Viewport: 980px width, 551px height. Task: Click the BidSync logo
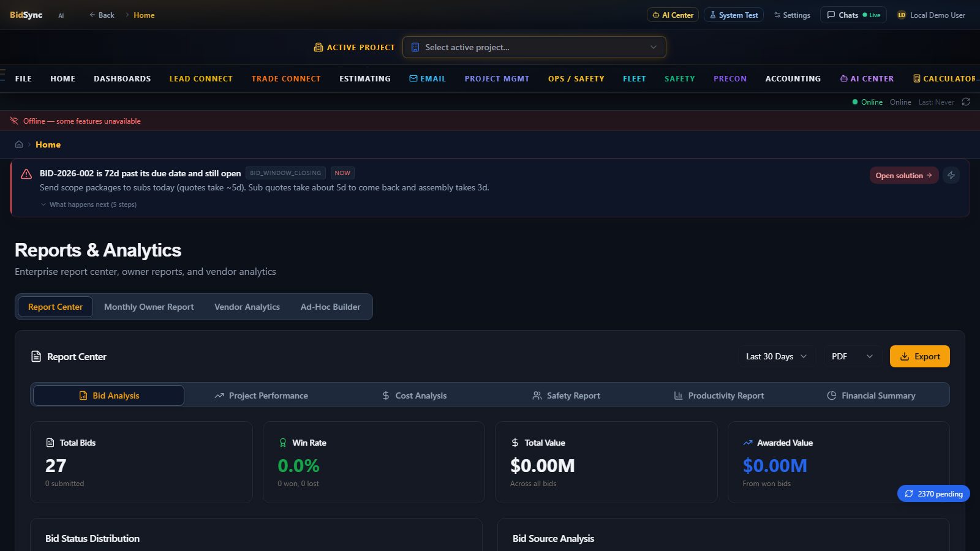[x=26, y=15]
